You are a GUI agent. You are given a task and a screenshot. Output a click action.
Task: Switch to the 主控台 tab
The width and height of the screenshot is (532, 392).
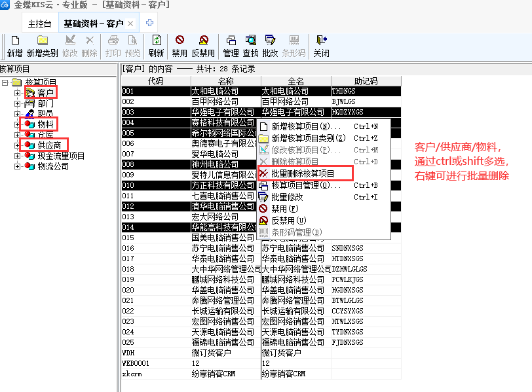click(41, 24)
